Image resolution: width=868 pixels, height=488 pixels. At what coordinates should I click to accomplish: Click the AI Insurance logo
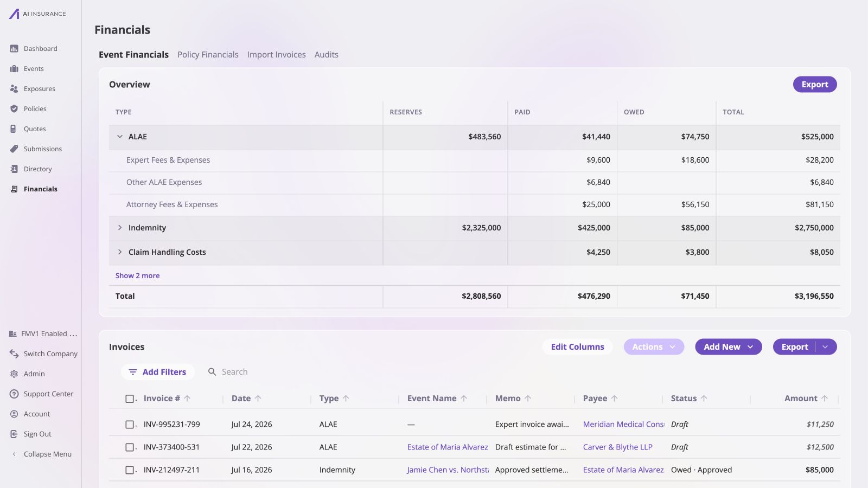coord(37,14)
